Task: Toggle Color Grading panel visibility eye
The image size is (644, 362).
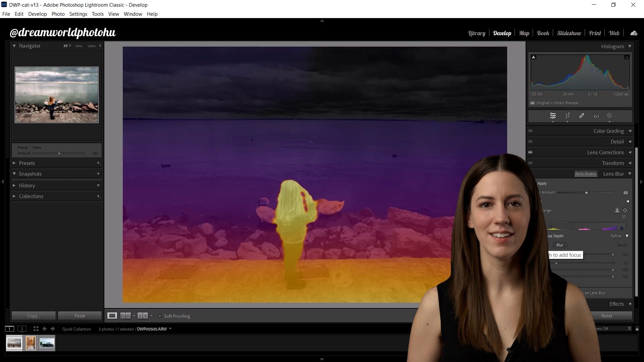Action: [x=530, y=131]
